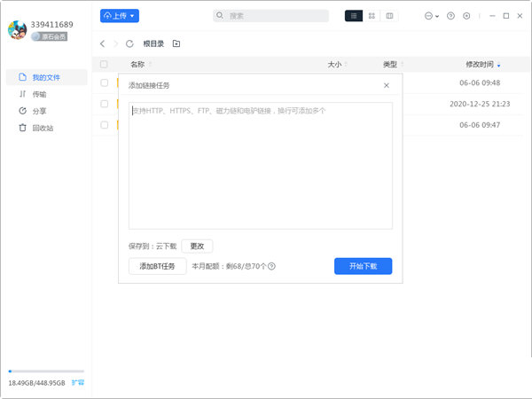Switch to column preview view mode

(x=389, y=16)
